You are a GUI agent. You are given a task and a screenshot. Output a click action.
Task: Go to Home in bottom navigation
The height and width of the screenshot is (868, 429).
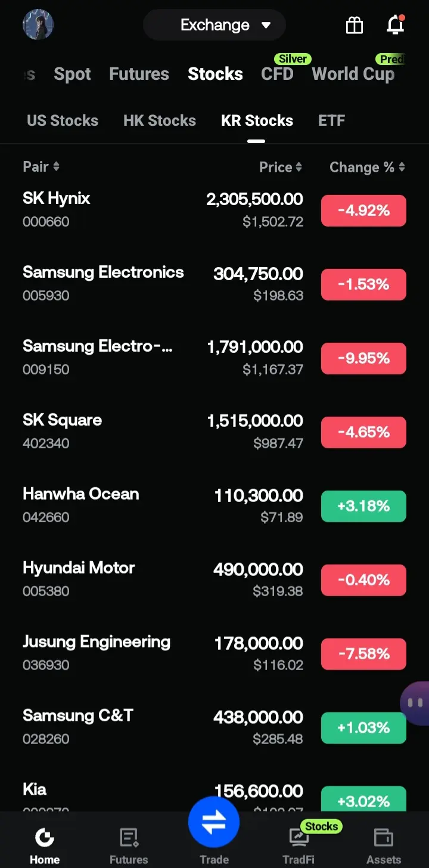tap(45, 845)
